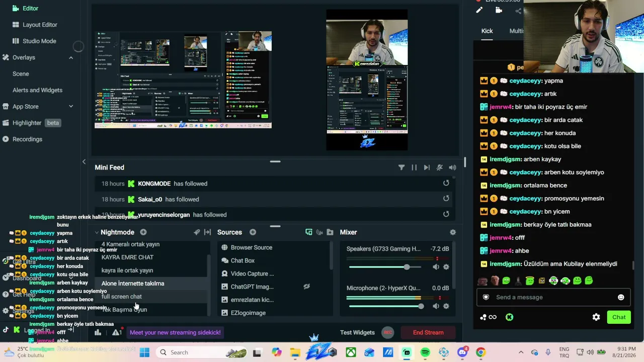Pause the Mini Feed queue

pyautogui.click(x=414, y=167)
